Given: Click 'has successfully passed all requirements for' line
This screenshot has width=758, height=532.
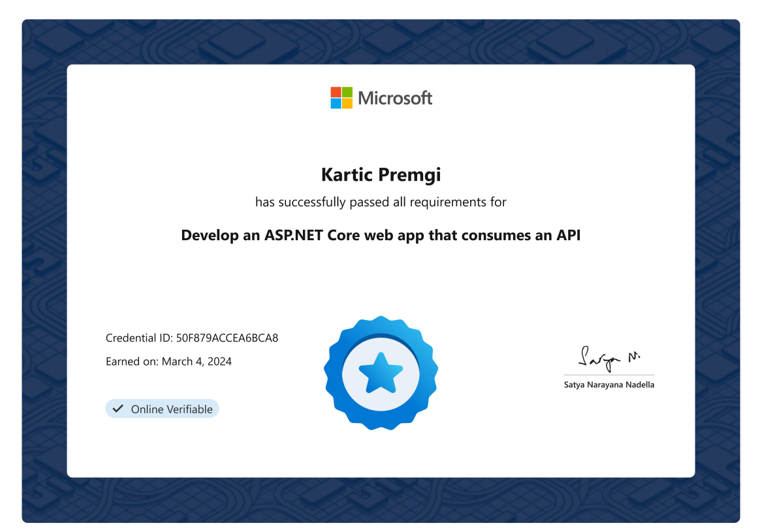Looking at the screenshot, I should [381, 202].
